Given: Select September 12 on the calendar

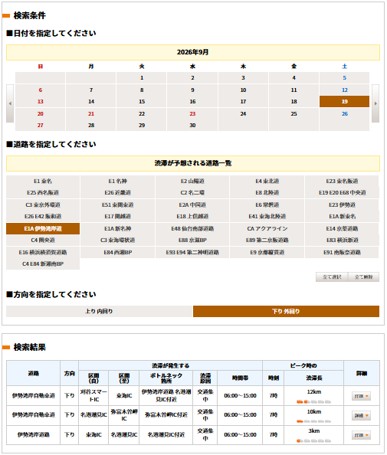Looking at the screenshot, I should click(344, 90).
